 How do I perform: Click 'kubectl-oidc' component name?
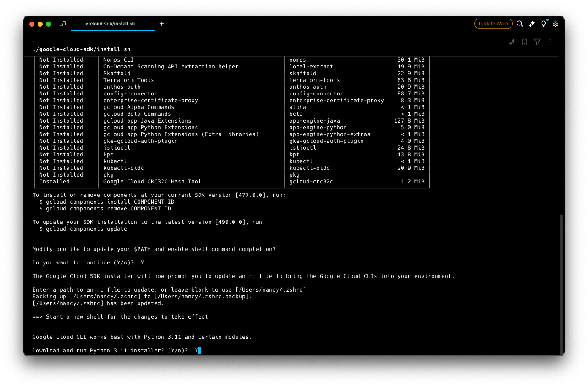click(x=124, y=168)
